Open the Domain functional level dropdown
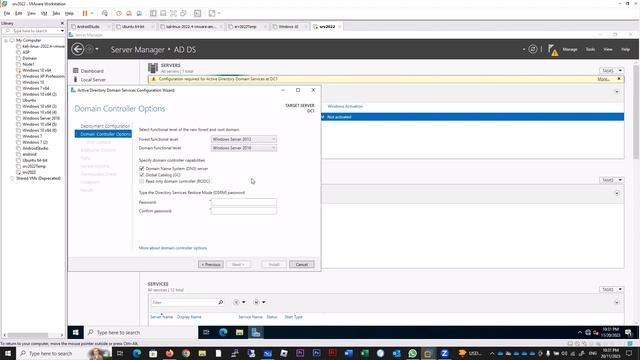 click(244, 148)
